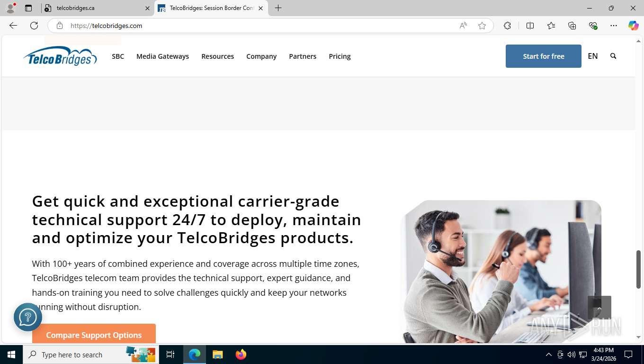Click the Start for free button

pos(543,56)
